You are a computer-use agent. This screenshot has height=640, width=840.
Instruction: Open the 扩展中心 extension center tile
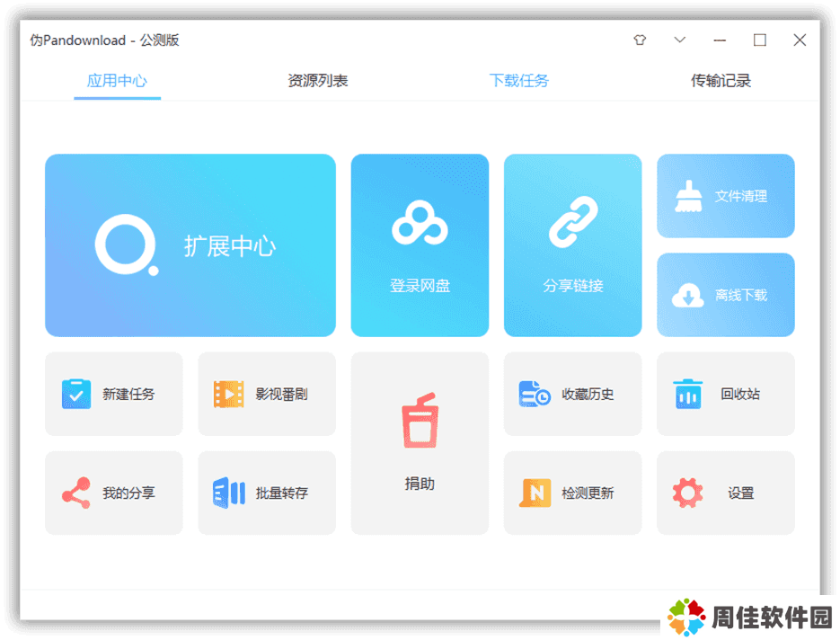pyautogui.click(x=190, y=245)
